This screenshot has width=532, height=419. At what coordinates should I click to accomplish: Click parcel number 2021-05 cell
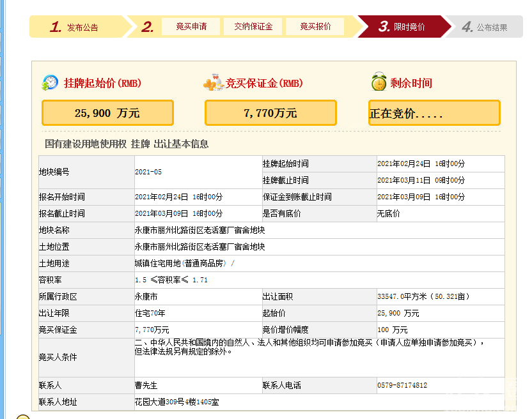[148, 172]
